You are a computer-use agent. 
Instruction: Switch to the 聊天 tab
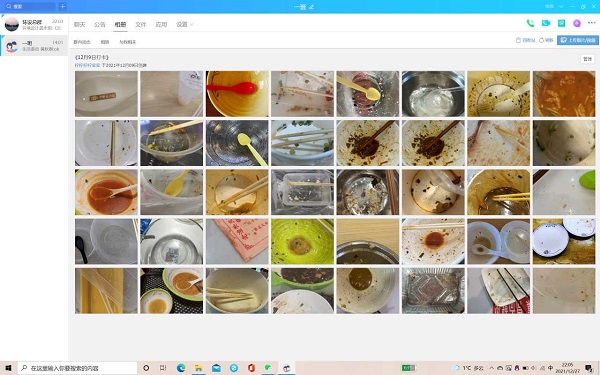coord(79,24)
